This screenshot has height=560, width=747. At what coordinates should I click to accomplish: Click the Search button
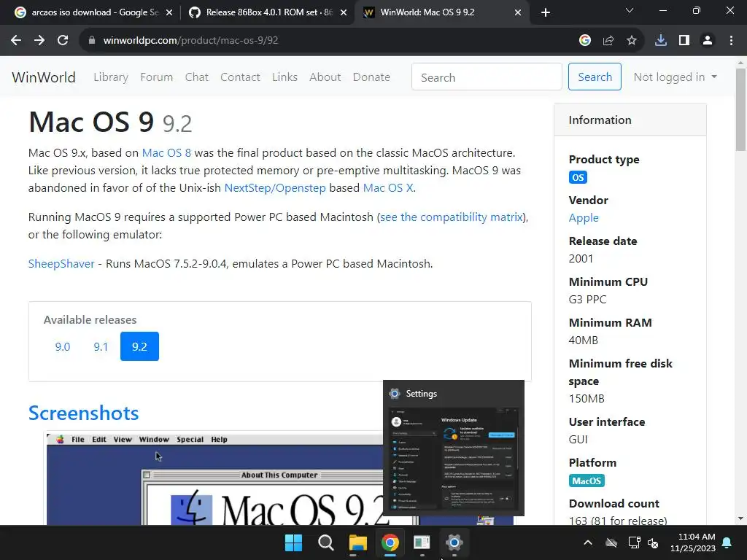[x=595, y=77]
